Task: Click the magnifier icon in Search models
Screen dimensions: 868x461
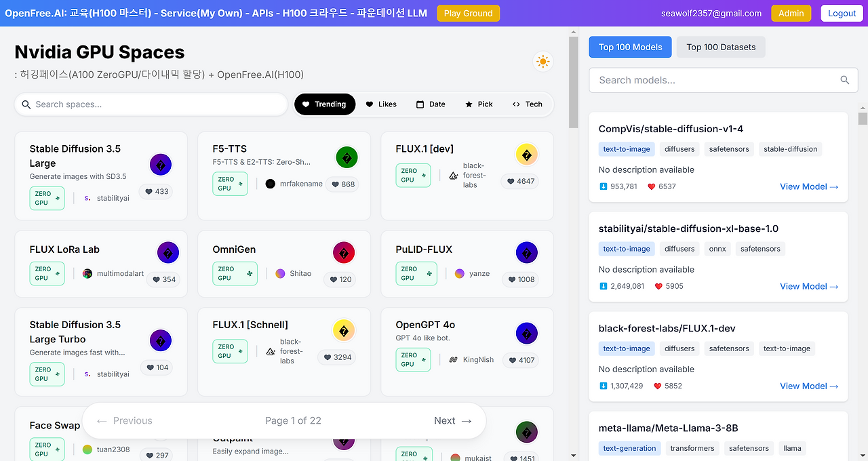Action: (845, 80)
